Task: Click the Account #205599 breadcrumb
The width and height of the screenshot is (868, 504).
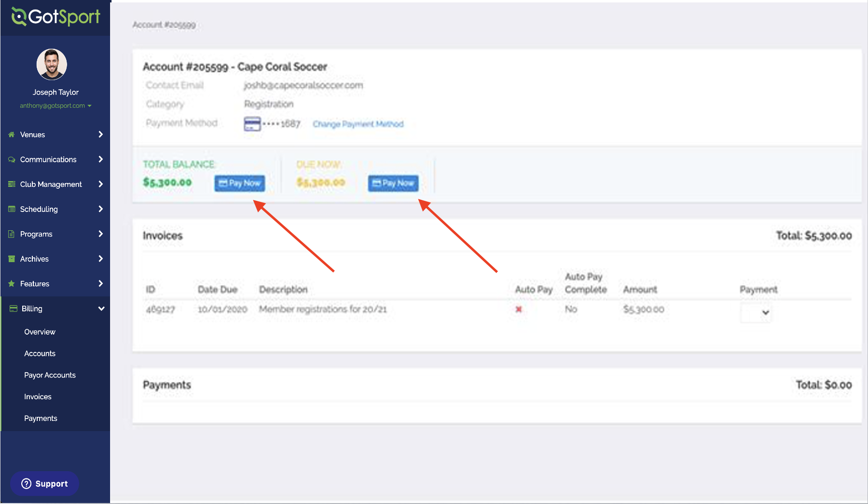Action: coord(164,25)
